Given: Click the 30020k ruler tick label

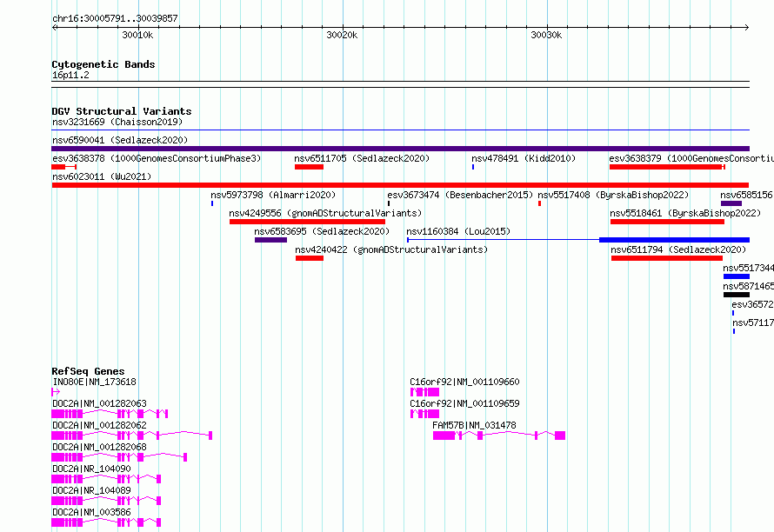Looking at the screenshot, I should [x=342, y=35].
